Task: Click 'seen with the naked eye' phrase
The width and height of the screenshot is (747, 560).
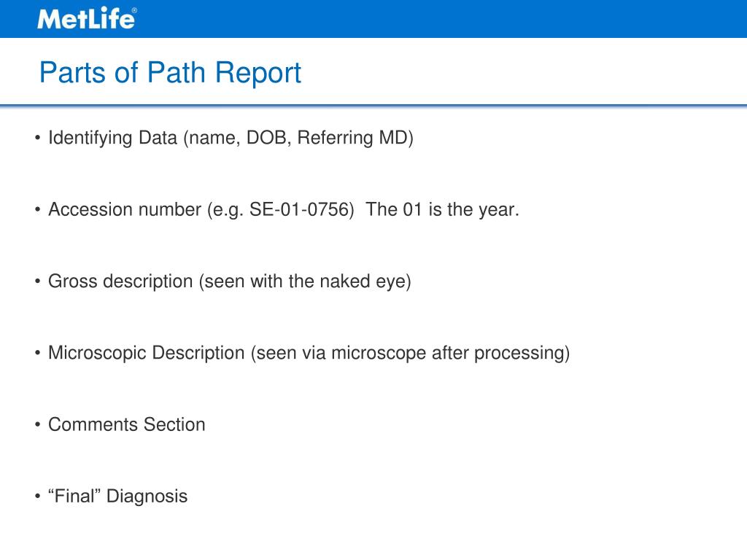Action: point(305,281)
